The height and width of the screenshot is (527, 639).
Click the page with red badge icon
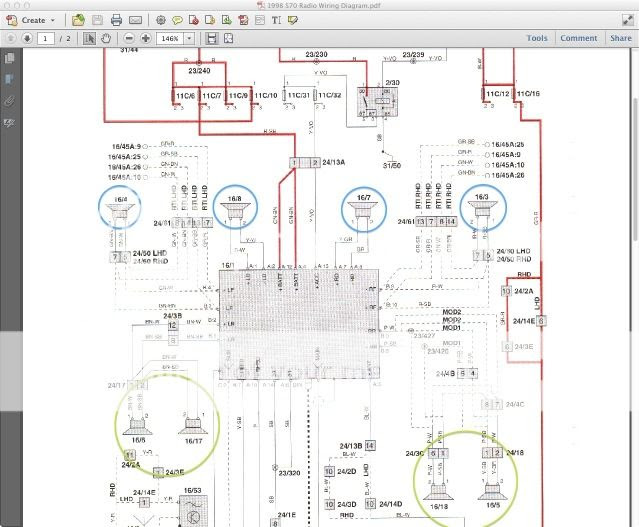tap(194, 20)
